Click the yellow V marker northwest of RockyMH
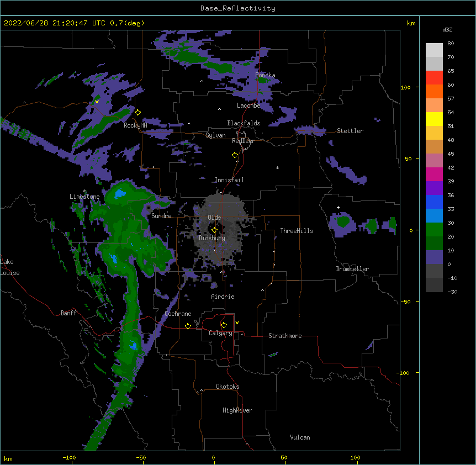Screen dimensions: 476x465 (x=97, y=102)
